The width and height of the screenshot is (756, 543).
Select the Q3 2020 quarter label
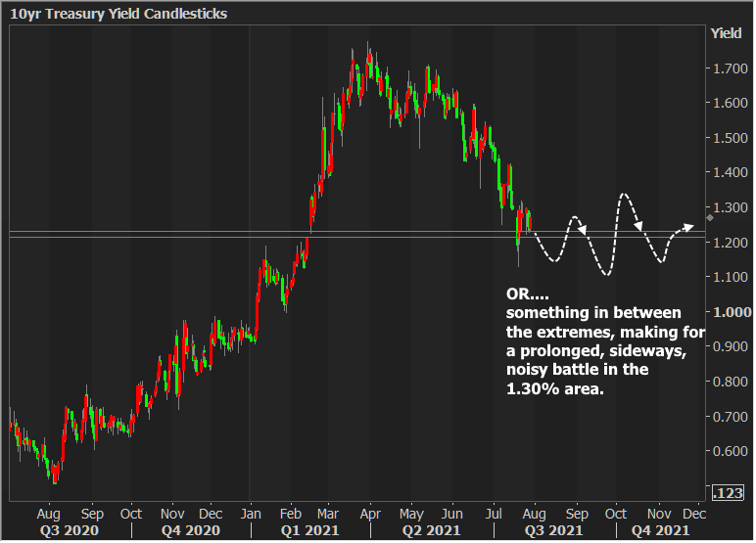pos(69,530)
